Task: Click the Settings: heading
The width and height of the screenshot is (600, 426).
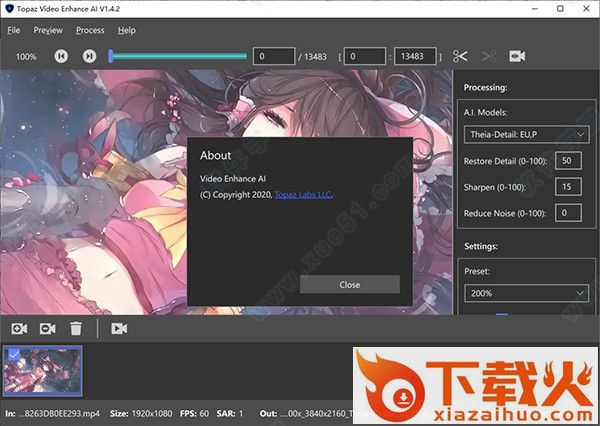Action: (x=481, y=246)
